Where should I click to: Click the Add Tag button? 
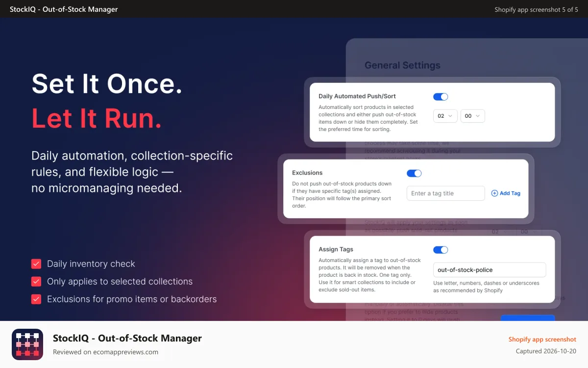coord(506,193)
